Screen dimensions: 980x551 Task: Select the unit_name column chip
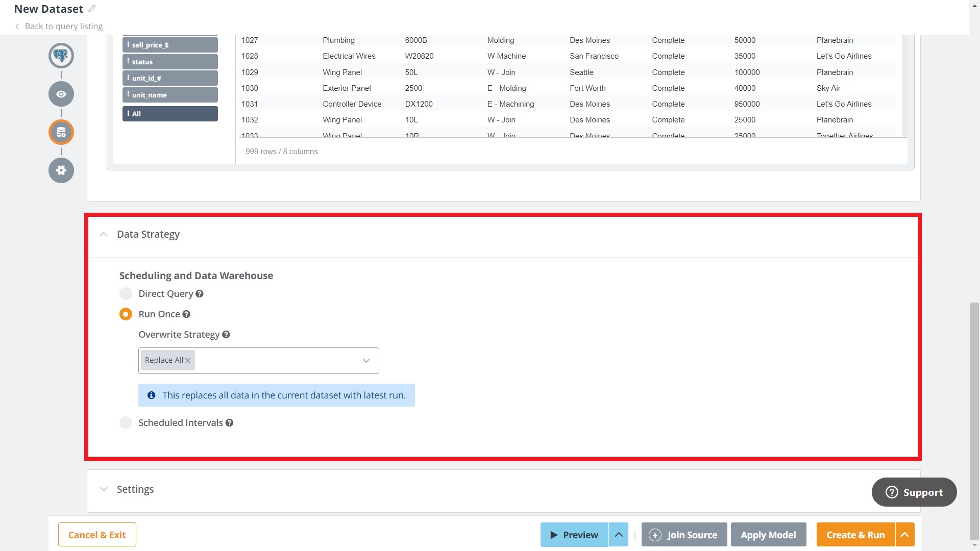coord(170,95)
